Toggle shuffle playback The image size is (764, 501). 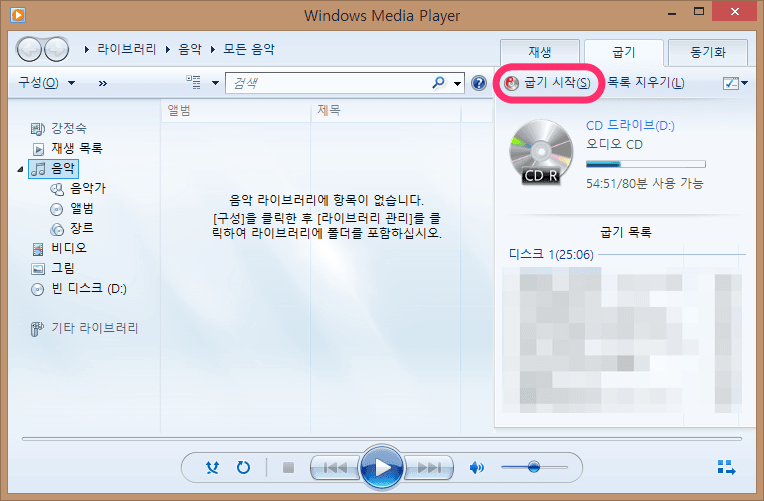pos(212,467)
